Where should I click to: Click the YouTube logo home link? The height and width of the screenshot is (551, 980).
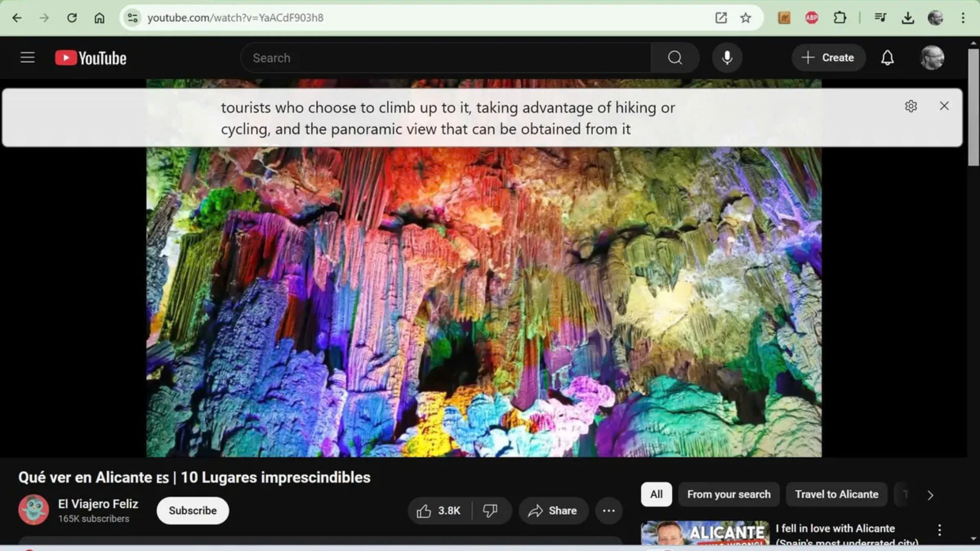coord(91,58)
